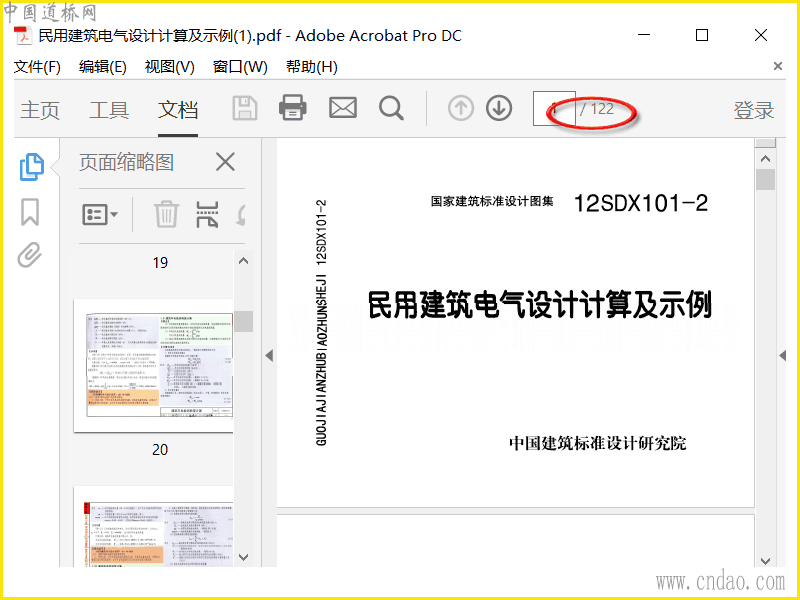Rotate pages icon in thumbnails toolbar
Screen dimensions: 800x600
point(241,215)
